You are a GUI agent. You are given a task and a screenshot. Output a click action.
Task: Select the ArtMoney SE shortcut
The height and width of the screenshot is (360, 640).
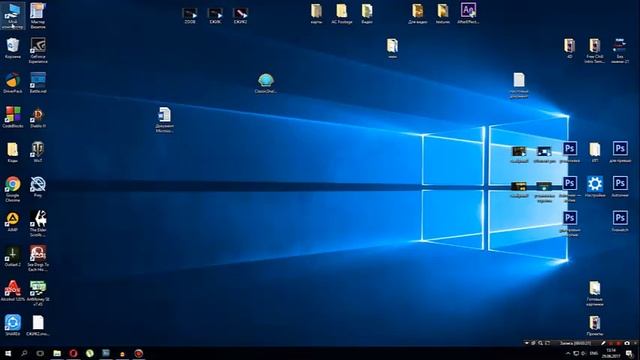(38, 293)
